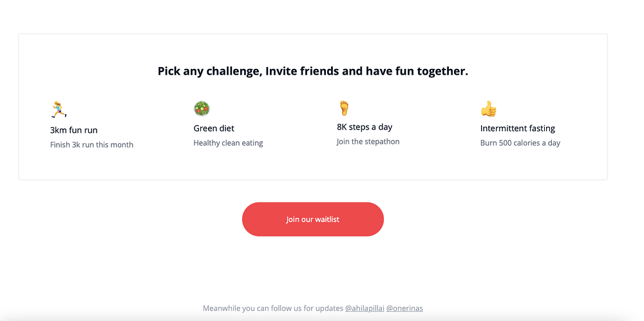Open the @ahilapillai profile link
Image resolution: width=644 pixels, height=321 pixels.
[365, 308]
